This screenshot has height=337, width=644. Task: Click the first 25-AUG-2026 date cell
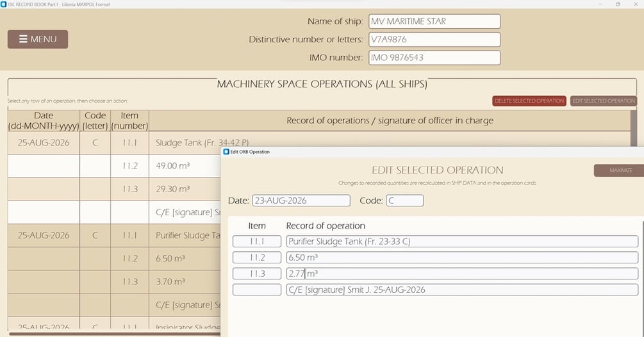click(44, 142)
